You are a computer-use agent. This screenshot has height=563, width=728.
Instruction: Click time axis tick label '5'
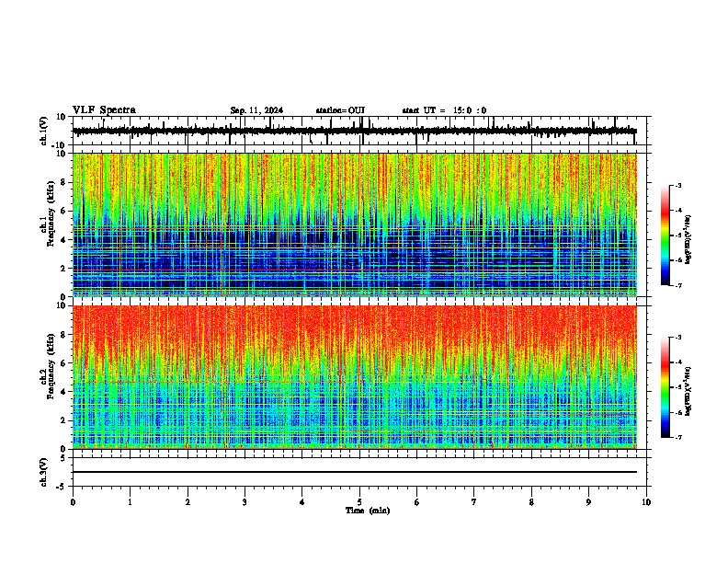tap(359, 502)
